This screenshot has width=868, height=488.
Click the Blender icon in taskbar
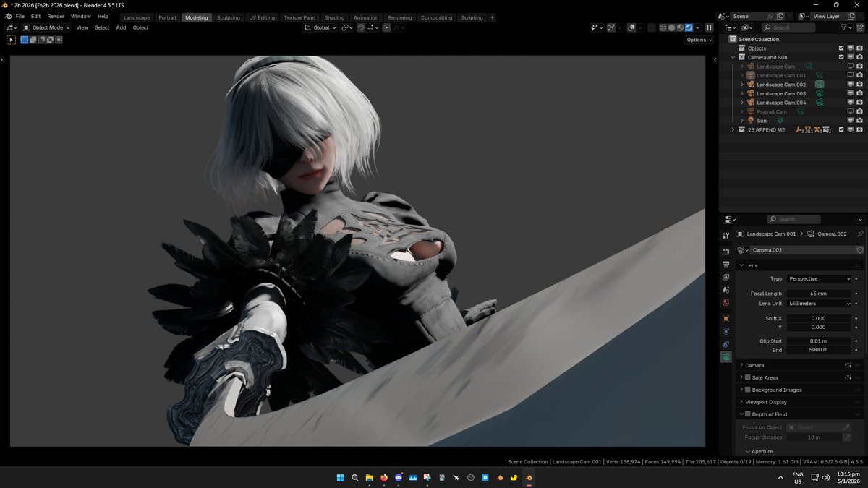pos(528,478)
